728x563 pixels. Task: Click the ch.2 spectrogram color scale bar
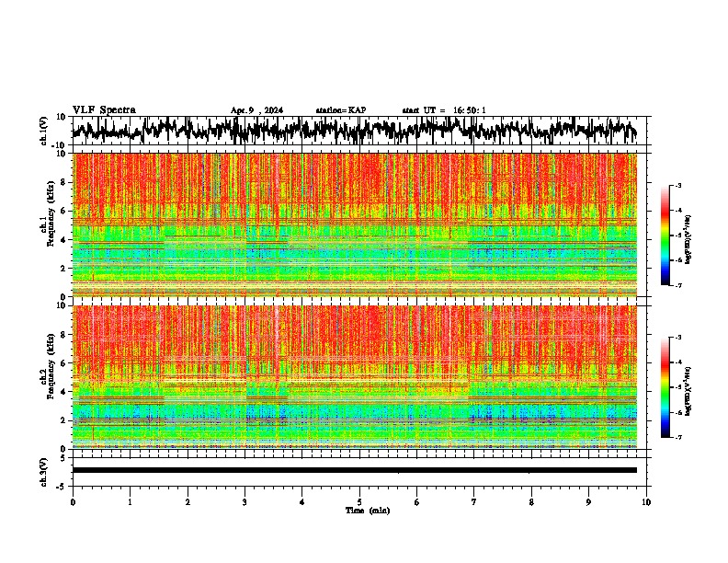click(665, 387)
